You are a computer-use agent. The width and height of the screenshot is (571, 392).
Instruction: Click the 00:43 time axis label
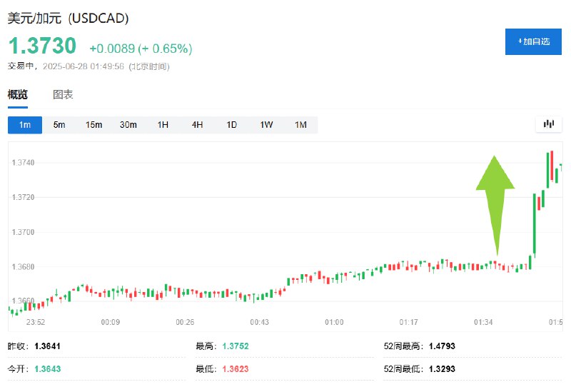259,322
